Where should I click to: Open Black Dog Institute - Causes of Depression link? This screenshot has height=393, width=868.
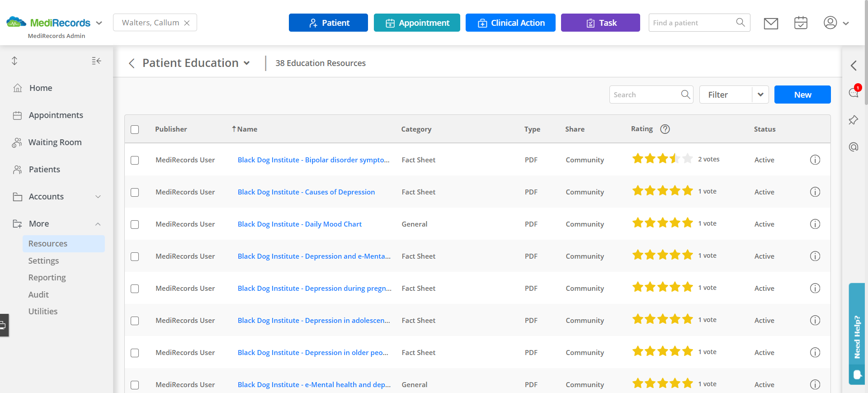point(306,192)
